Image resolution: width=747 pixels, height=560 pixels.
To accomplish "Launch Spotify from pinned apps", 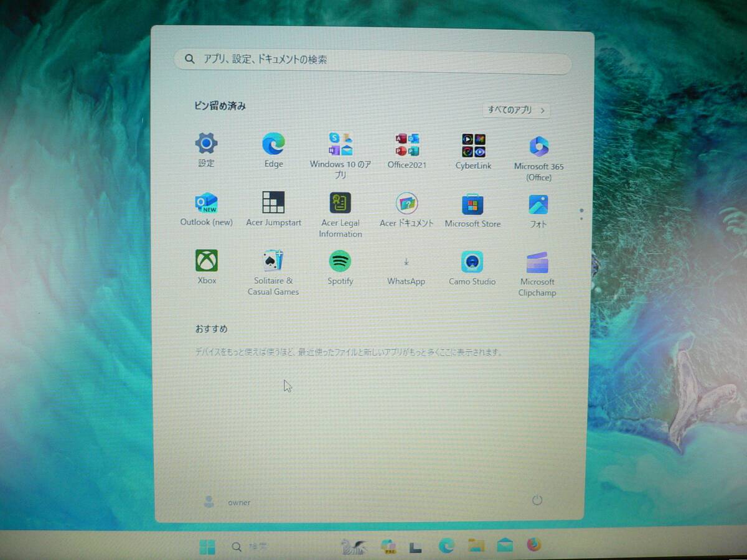I will tap(340, 268).
